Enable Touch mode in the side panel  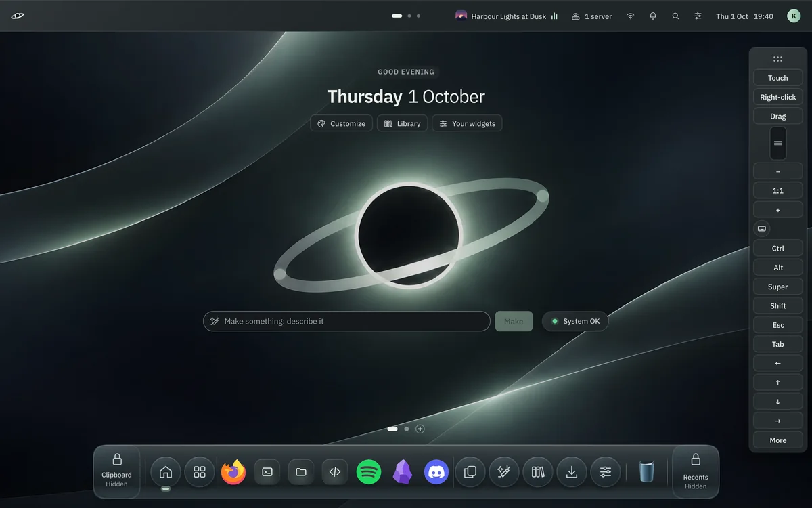[778, 78]
